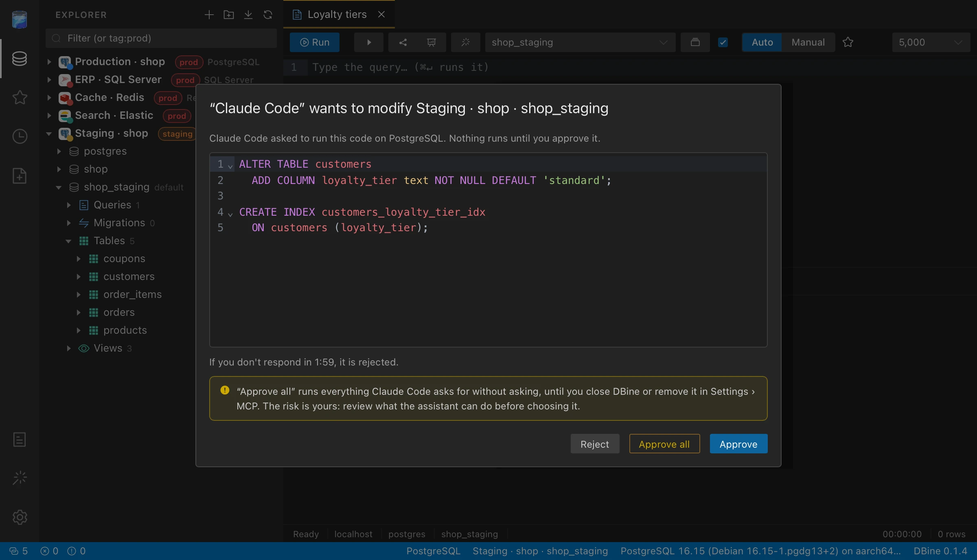The height and width of the screenshot is (560, 977).
Task: Open the shop_staging database dropdown
Action: pos(580,42)
